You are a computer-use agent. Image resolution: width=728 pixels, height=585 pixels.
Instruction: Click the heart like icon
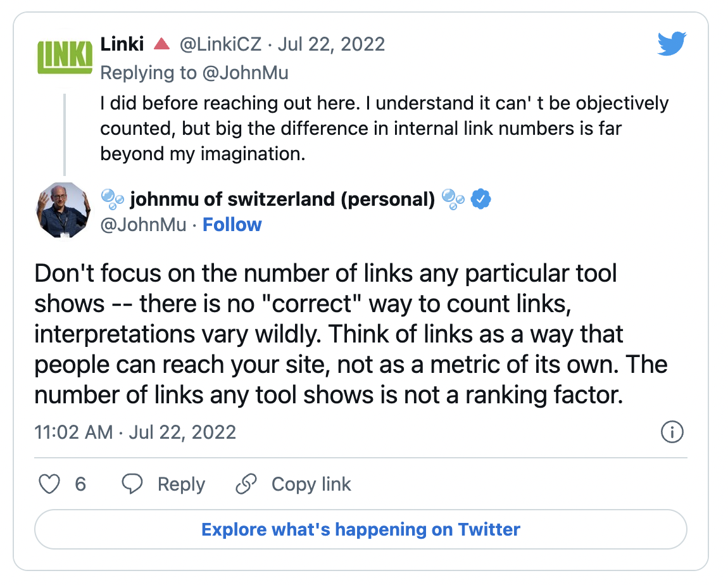pos(50,484)
